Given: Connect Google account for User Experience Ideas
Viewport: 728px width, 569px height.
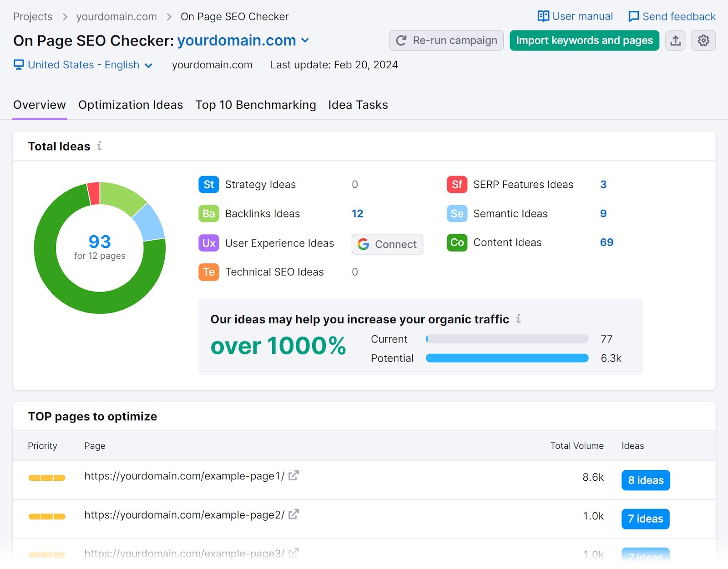Looking at the screenshot, I should point(387,244).
